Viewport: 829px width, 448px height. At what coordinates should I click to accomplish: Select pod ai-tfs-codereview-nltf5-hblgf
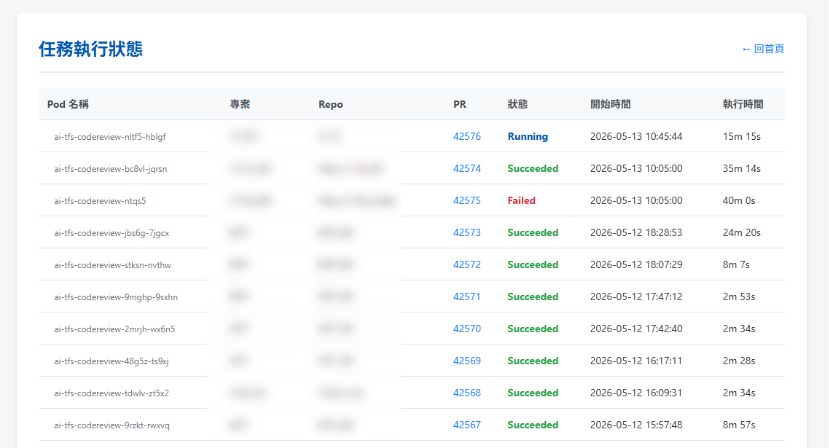click(110, 136)
